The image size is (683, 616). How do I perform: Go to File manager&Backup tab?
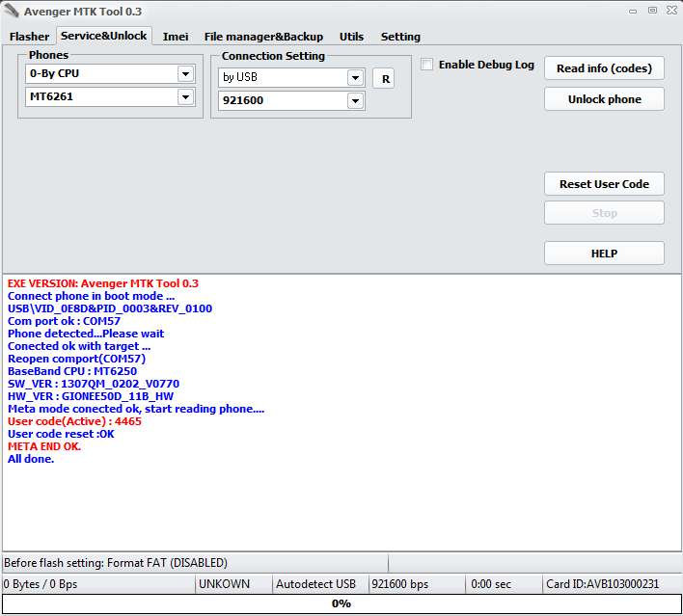coord(263,37)
